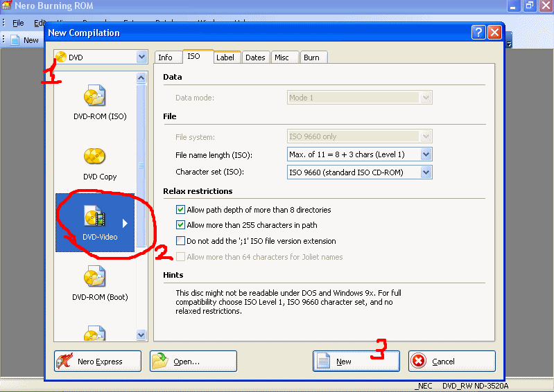Click the New page icon in main toolbar
The width and height of the screenshot is (554, 392).
(x=15, y=40)
